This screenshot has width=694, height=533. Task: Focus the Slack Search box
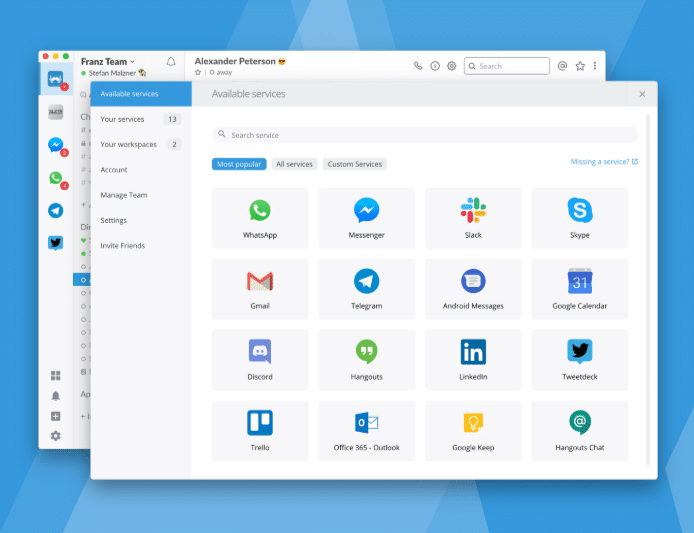507,66
